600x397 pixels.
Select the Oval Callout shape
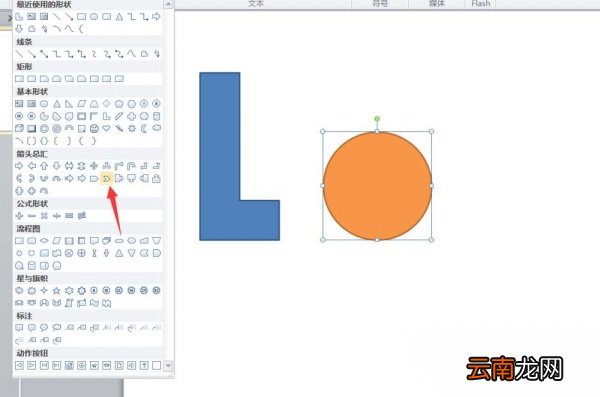click(44, 328)
